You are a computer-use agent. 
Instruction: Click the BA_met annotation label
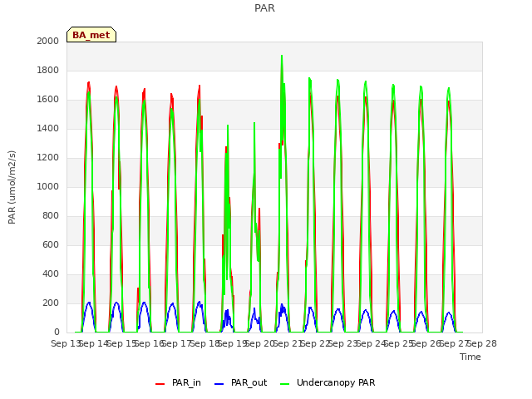(91, 35)
